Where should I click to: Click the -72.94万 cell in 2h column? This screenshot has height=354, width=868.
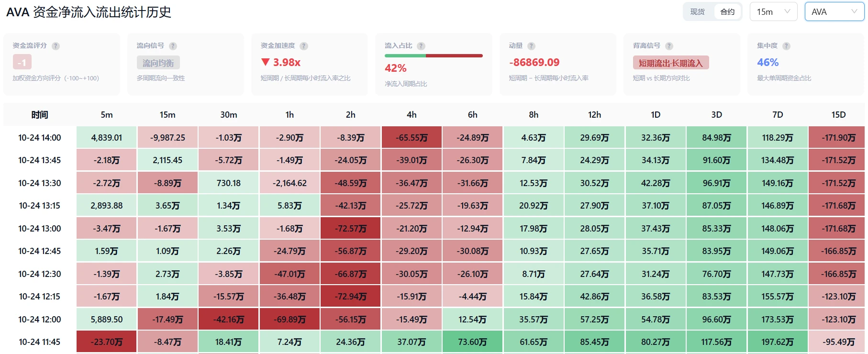[x=351, y=297]
